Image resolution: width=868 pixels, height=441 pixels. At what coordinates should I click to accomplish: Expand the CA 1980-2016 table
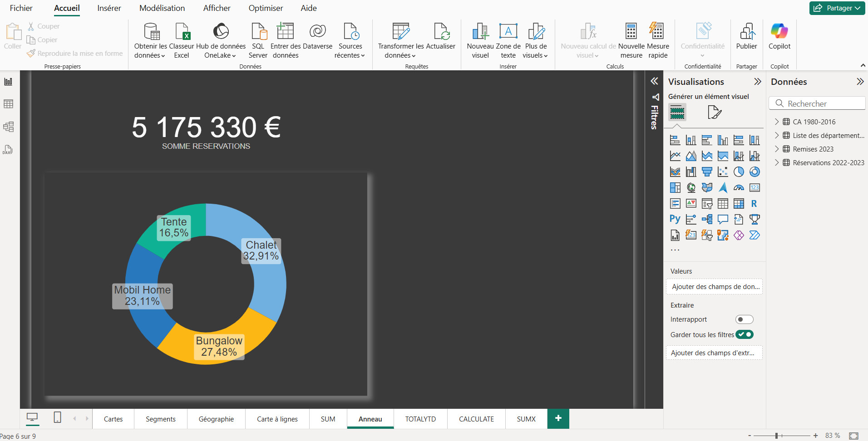tap(777, 122)
